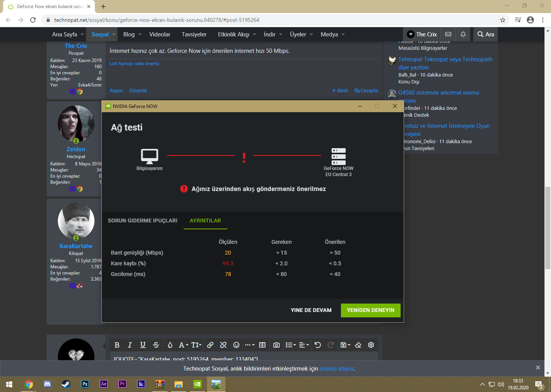The image size is (551, 392).
Task: Click the Düzenle link on the post
Action: click(x=138, y=91)
